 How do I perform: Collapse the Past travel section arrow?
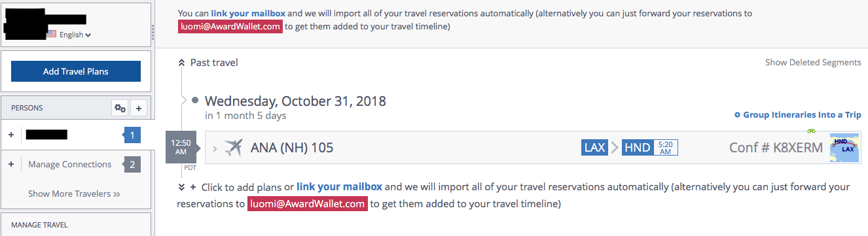182,63
